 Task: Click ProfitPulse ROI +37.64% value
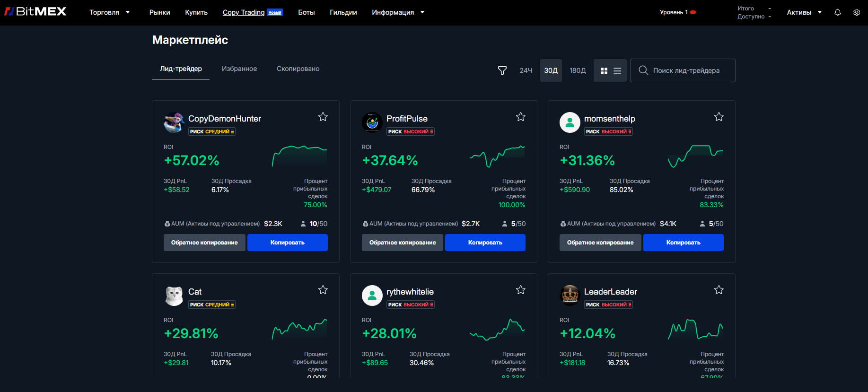[x=390, y=160]
